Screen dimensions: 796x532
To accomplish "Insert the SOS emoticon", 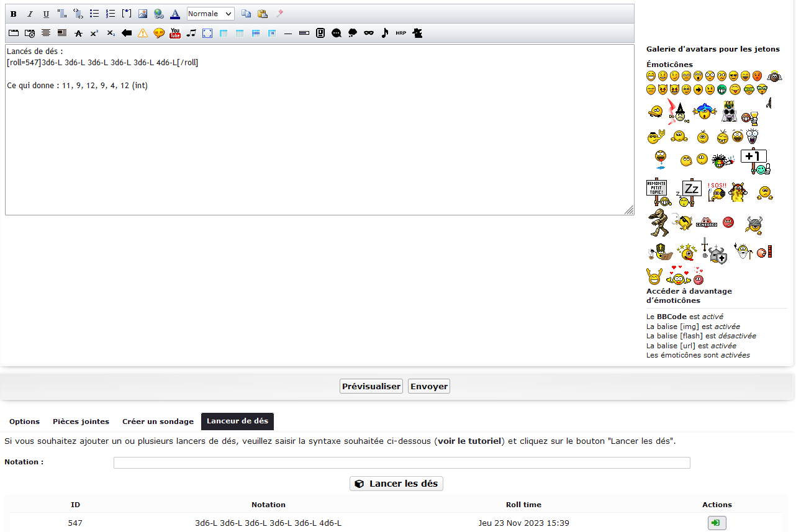I will (x=717, y=191).
